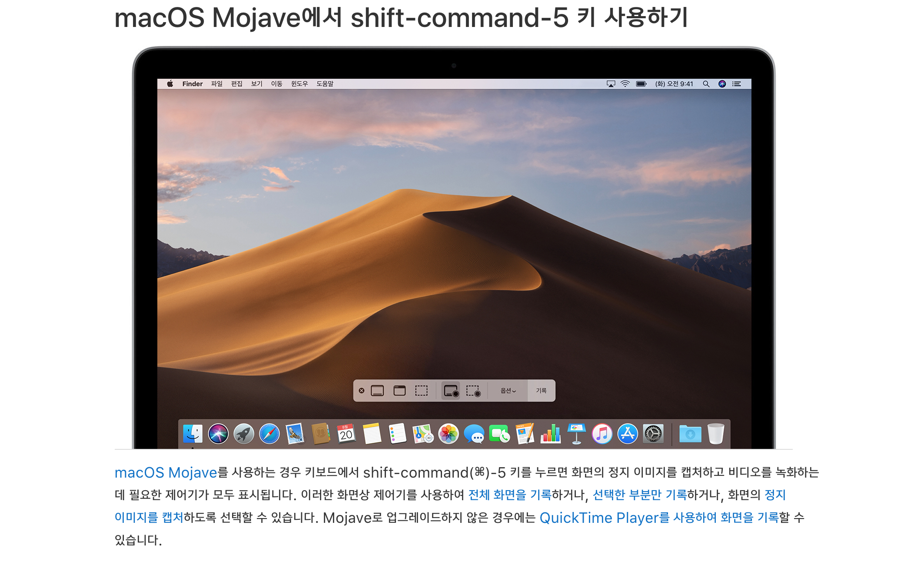Expand the 옵션 options dropdown
The image size is (924, 562).
click(x=508, y=391)
